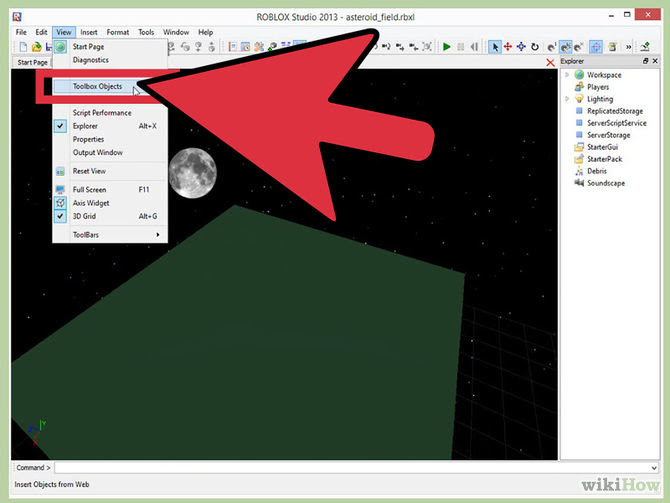Click the Object Browser toolbar icon
Screen dimensions: 670x503
272,47
